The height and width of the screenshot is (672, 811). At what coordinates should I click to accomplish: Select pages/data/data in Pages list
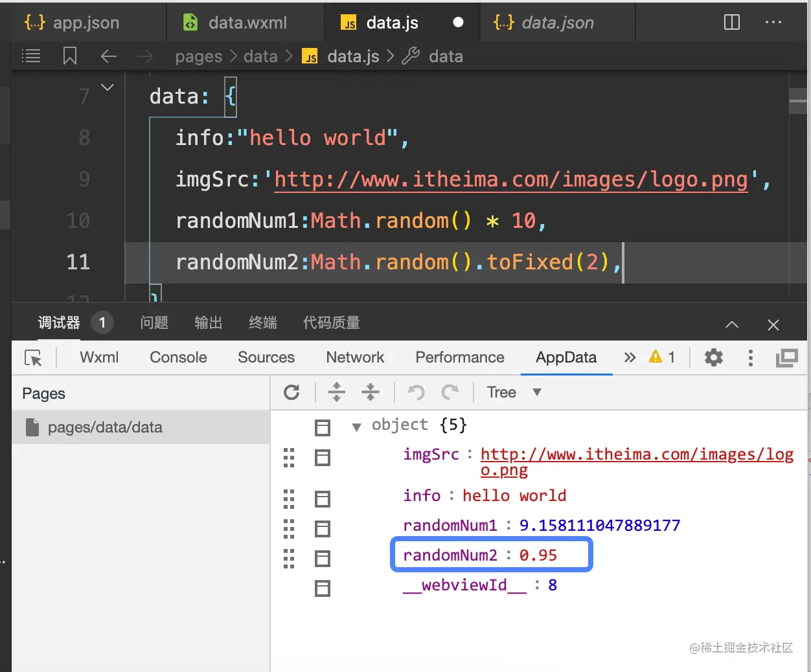(141, 427)
